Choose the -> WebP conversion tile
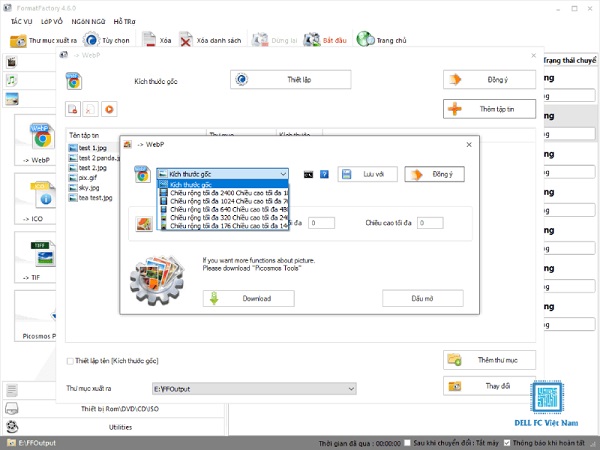This screenshot has width=600, height=450. pos(36,140)
